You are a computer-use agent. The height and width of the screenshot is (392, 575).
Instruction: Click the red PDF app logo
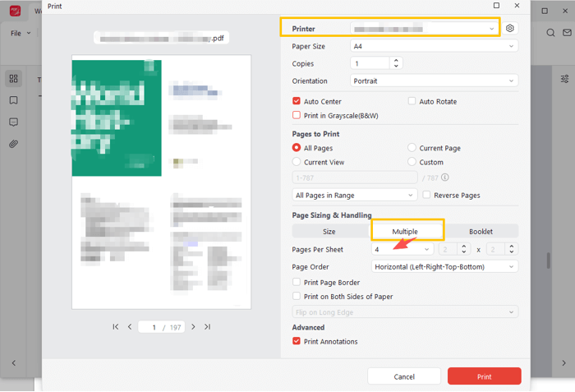[x=15, y=11]
